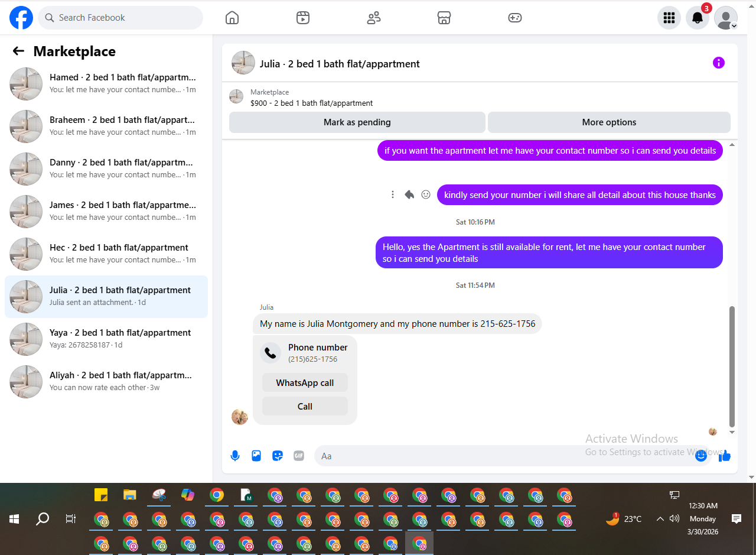Open the weather widget showing 23°C
The image size is (756, 555).
point(624,519)
